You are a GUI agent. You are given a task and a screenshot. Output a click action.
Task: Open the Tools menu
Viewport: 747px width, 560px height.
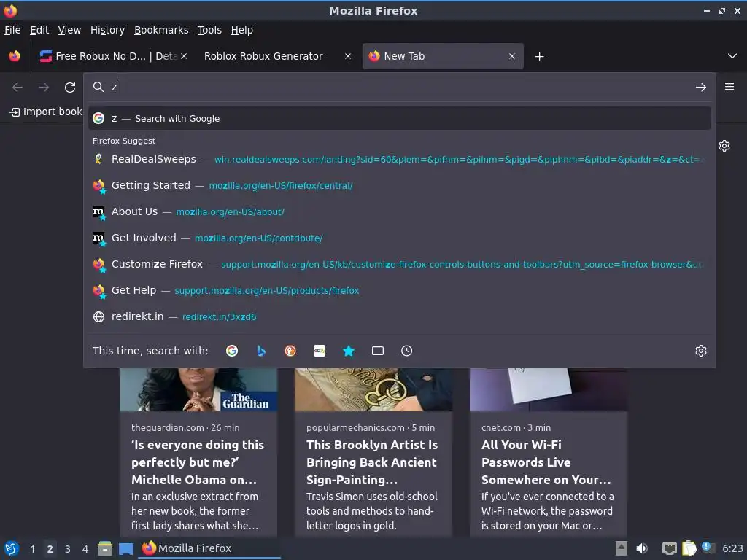(209, 30)
